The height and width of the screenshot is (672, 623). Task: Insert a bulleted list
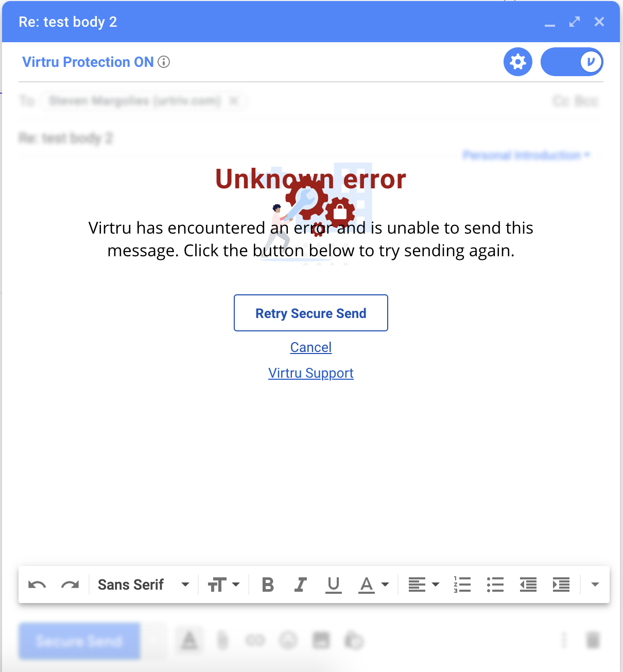495,585
